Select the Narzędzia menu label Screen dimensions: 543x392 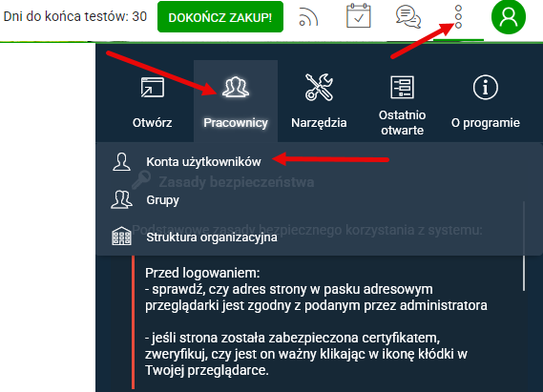point(319,123)
